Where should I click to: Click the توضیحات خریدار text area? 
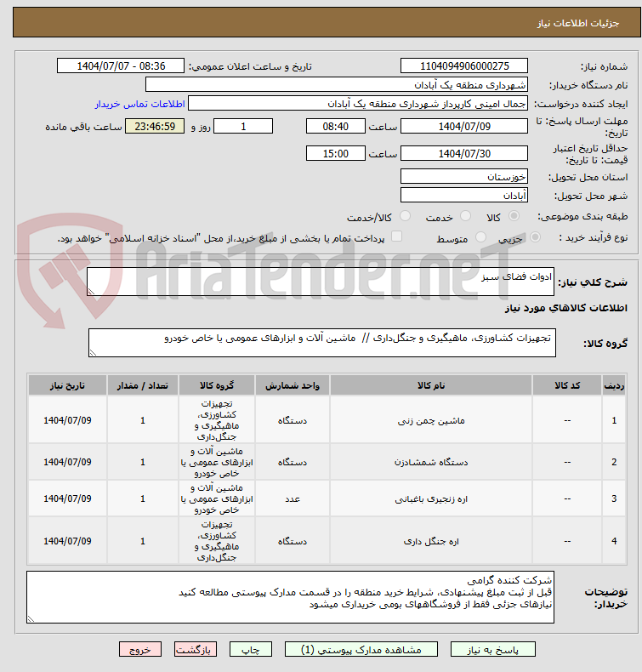click(290, 597)
